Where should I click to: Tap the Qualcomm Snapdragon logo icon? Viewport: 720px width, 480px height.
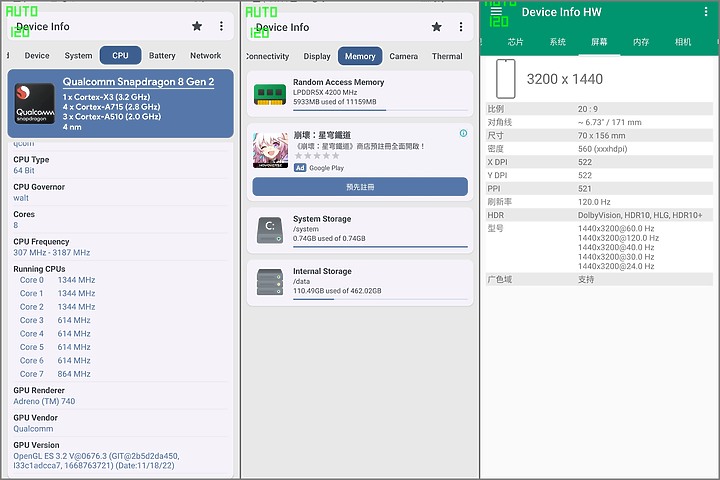point(34,103)
